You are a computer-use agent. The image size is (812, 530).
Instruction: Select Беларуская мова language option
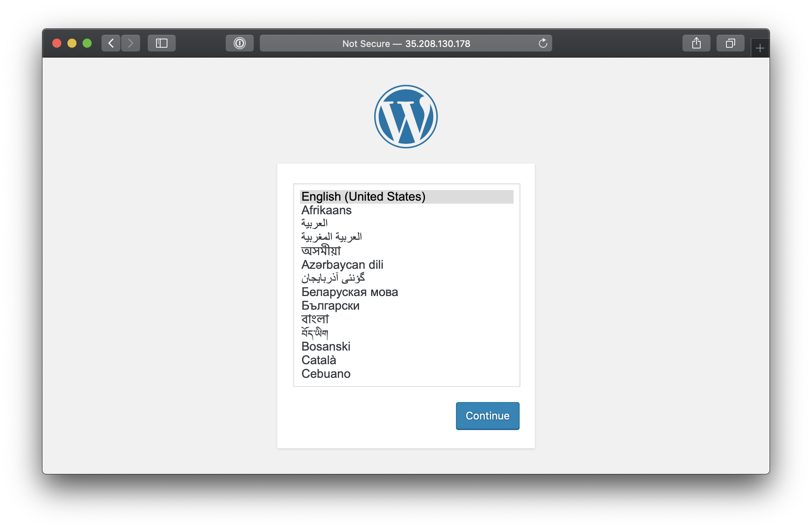[350, 292]
